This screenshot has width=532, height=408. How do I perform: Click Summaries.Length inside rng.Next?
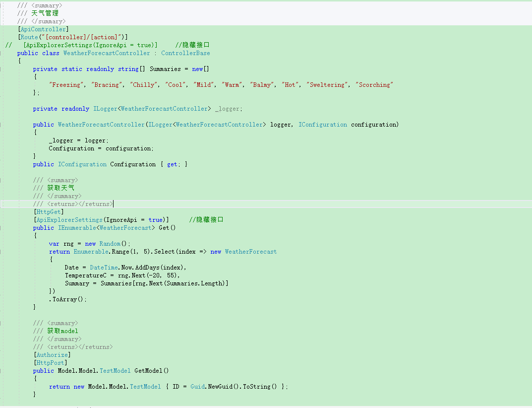(x=194, y=283)
